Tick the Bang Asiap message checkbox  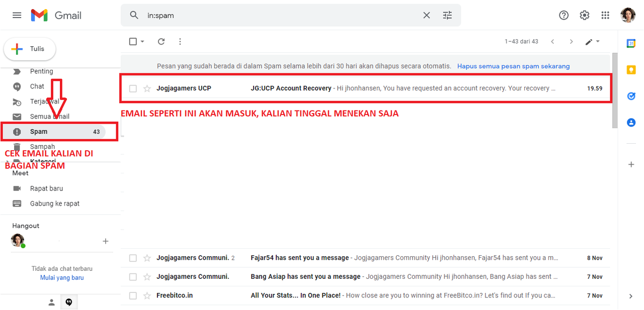pos(133,277)
